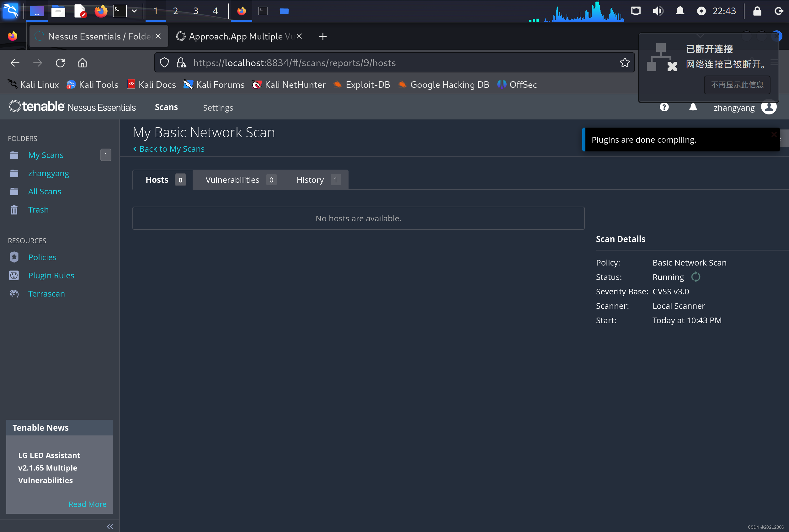Click the zhangyang user avatar icon
789x532 pixels.
coord(769,107)
